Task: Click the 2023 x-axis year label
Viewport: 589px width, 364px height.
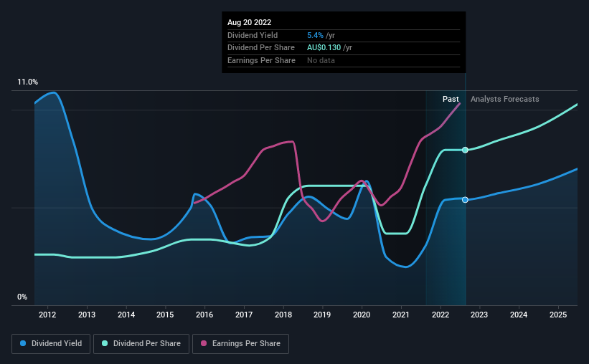Action: pos(479,315)
